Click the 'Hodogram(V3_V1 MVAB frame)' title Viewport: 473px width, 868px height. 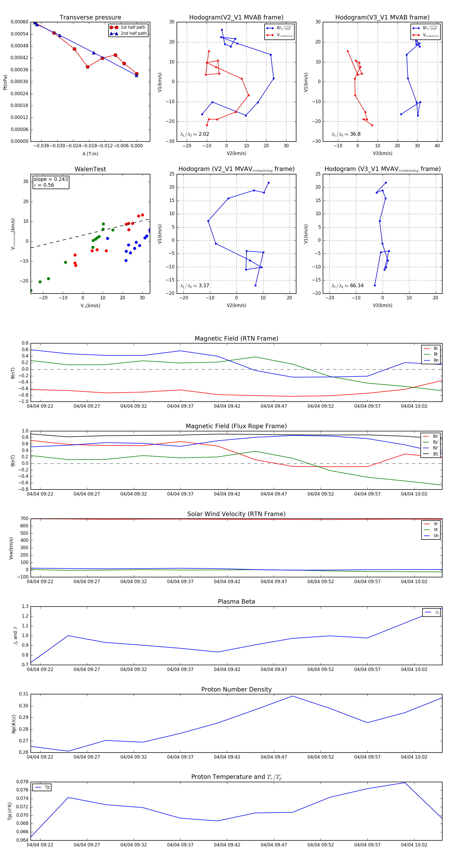point(382,18)
